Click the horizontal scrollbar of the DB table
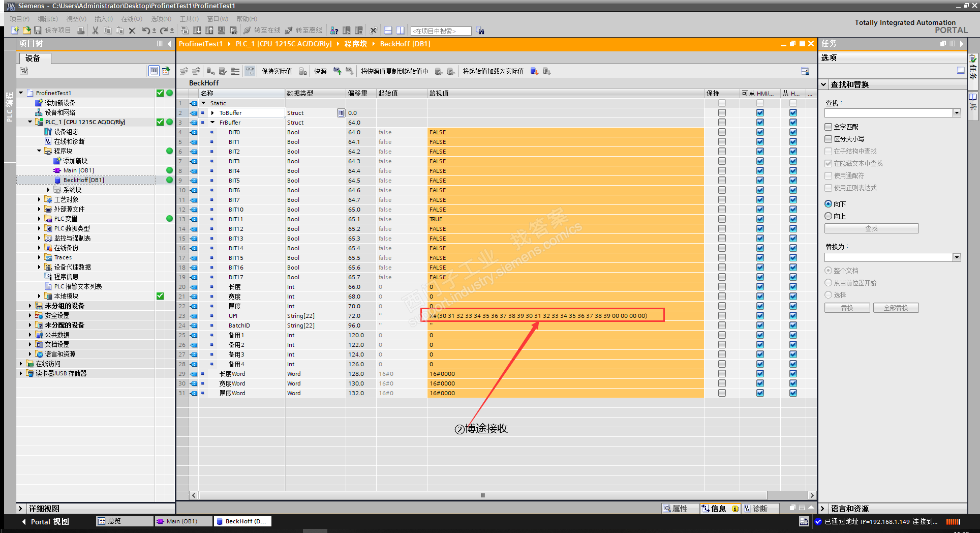The height and width of the screenshot is (533, 980). (x=483, y=495)
